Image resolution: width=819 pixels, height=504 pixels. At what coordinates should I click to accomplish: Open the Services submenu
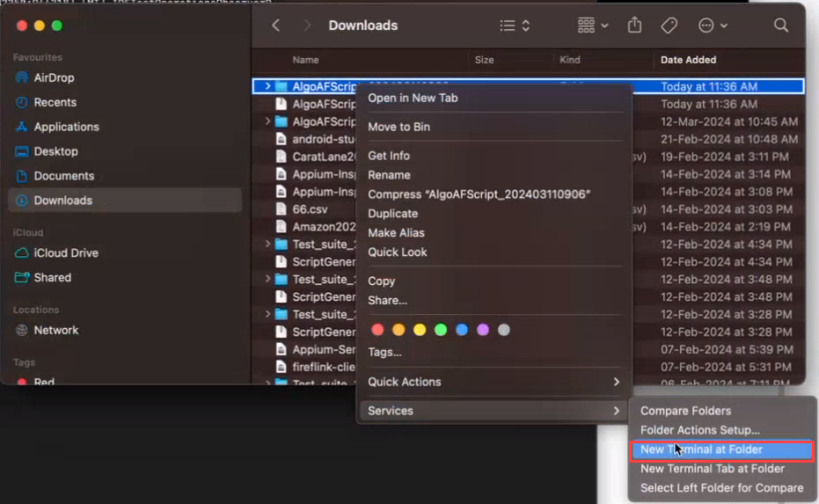point(494,411)
